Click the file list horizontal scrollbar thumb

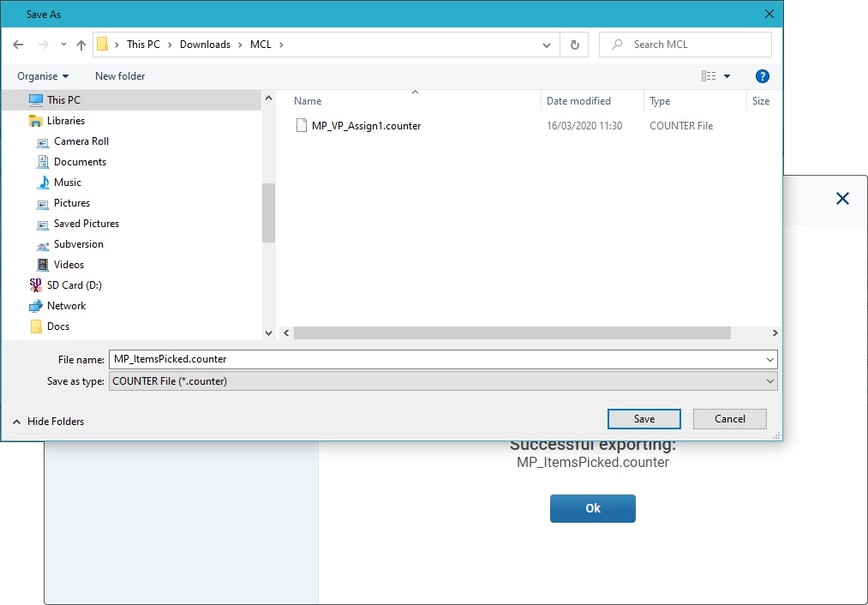click(x=512, y=332)
